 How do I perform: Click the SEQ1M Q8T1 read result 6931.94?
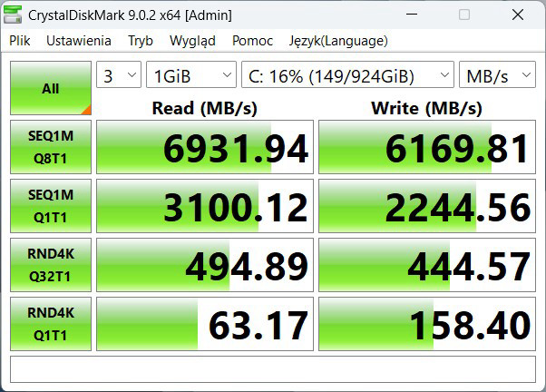pyautogui.click(x=204, y=148)
